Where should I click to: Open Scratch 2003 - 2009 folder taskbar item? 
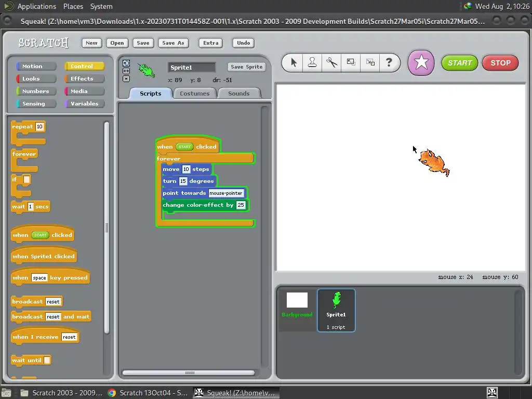coord(61,393)
